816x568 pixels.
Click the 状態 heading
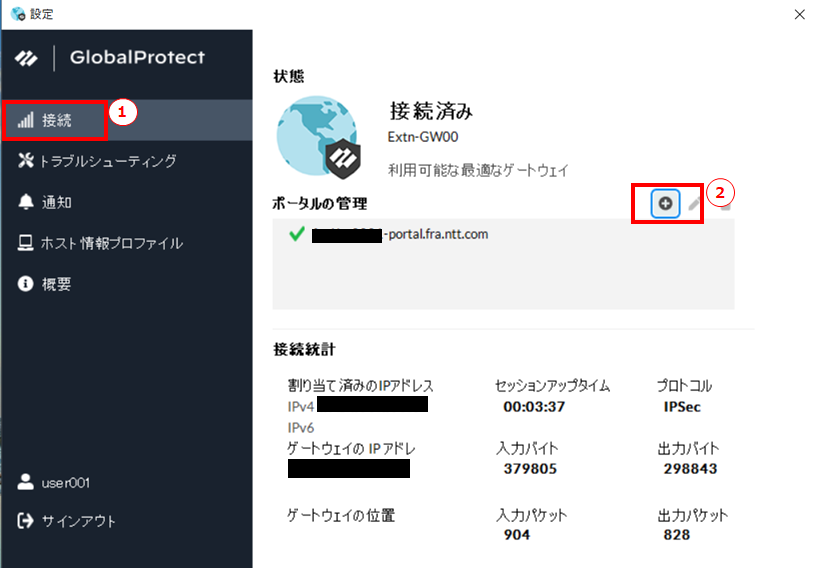[x=289, y=77]
